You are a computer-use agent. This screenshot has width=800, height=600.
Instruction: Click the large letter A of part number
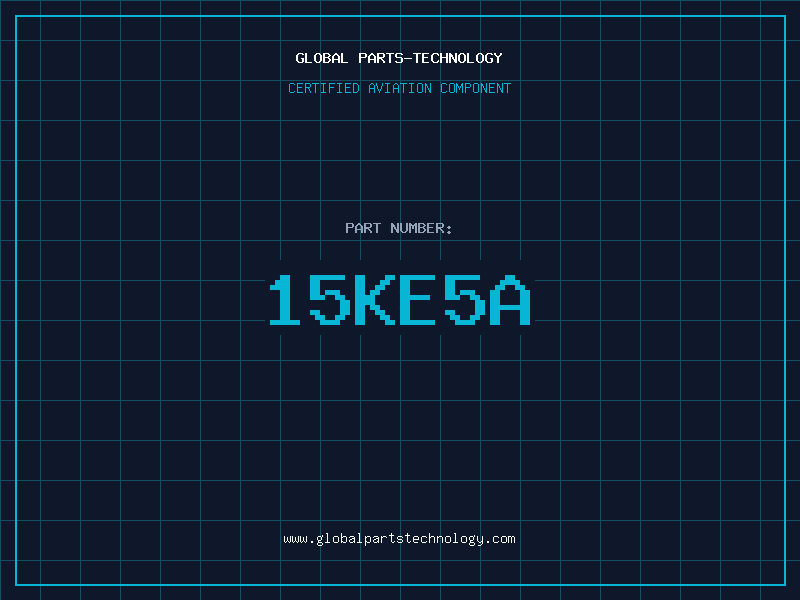click(x=510, y=299)
